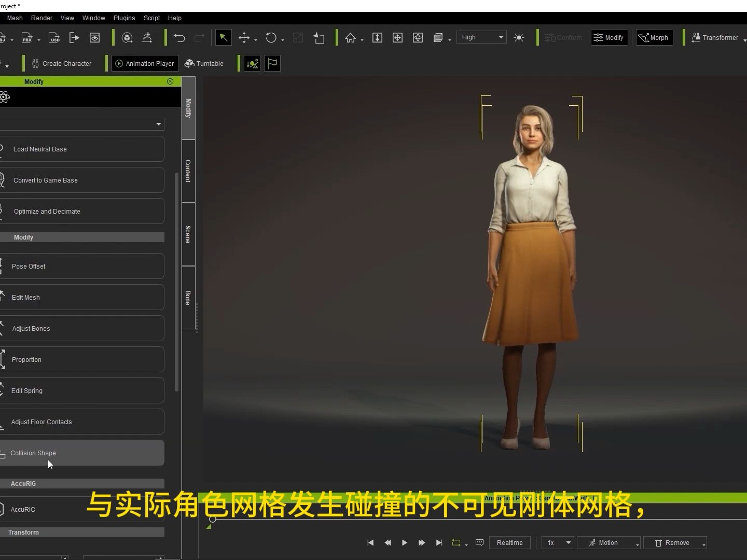Open the home view dropdown arrow
Image resolution: width=747 pixels, height=560 pixels.
(362, 40)
